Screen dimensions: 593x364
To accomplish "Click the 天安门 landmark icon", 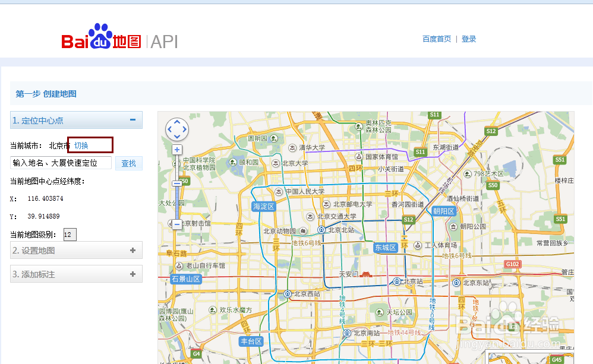I will click(x=365, y=274).
